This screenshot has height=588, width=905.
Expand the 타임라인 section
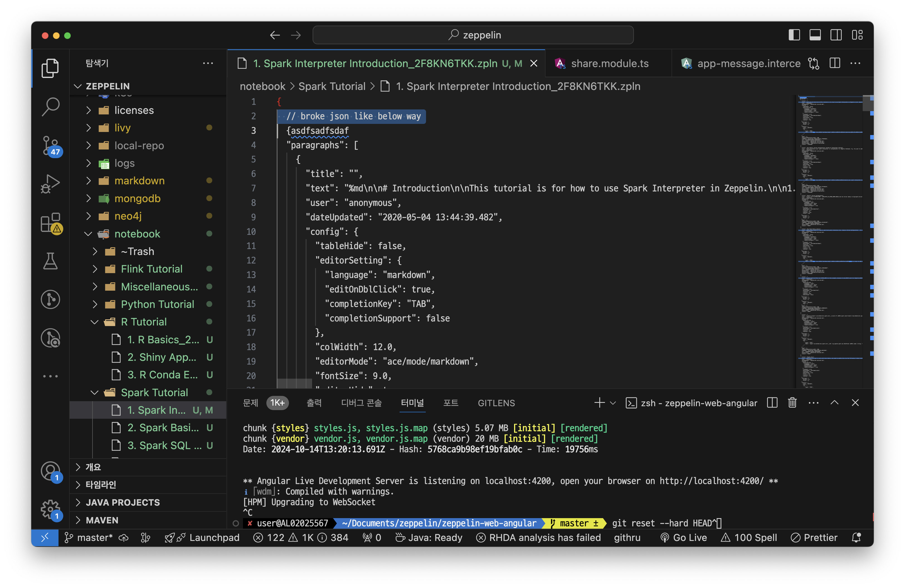[x=148, y=485]
